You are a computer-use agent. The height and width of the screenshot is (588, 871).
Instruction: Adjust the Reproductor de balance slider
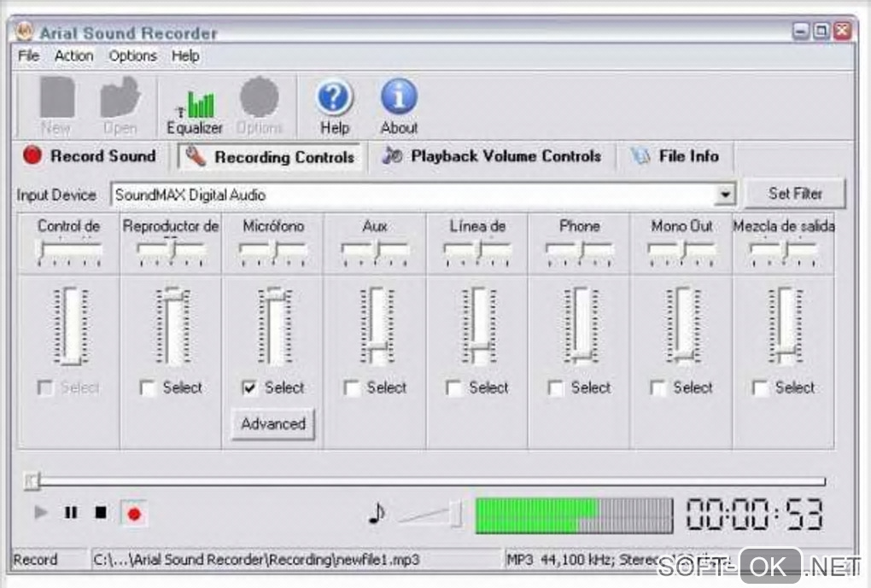[x=171, y=251]
